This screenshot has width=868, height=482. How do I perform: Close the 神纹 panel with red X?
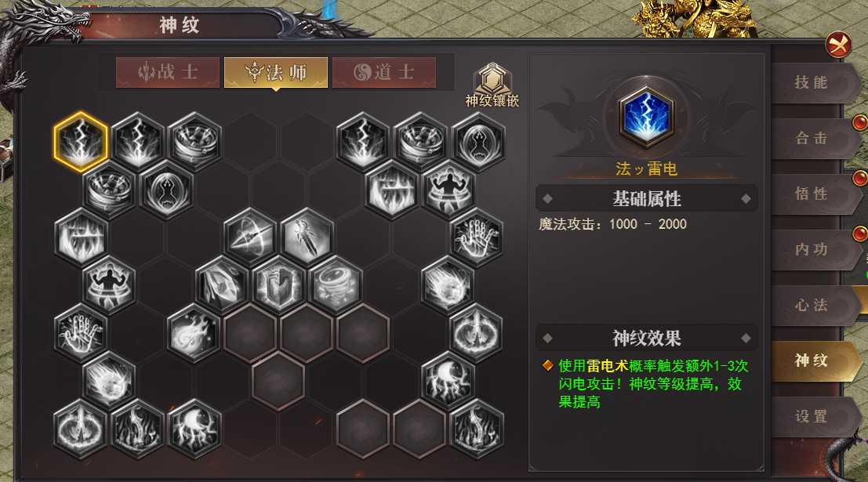coord(838,45)
